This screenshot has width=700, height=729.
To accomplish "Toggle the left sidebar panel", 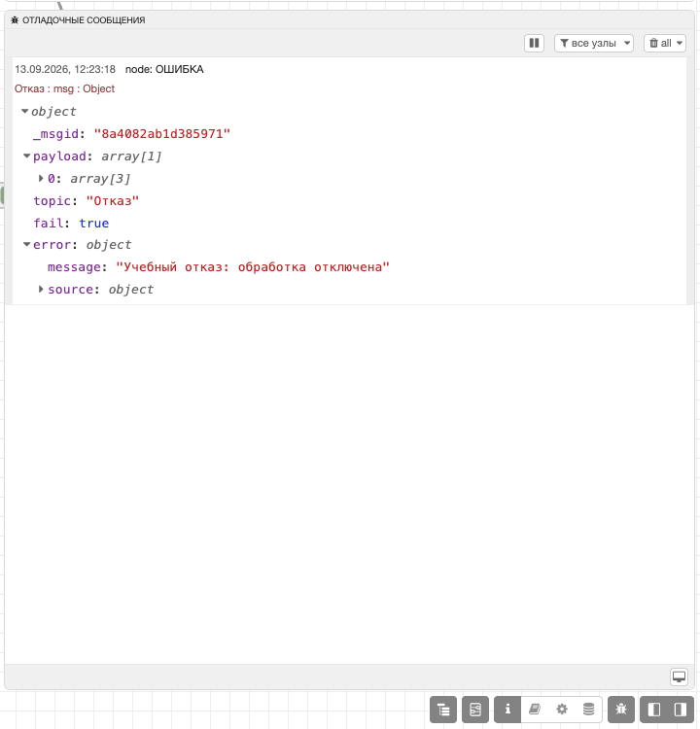I will tap(654, 710).
